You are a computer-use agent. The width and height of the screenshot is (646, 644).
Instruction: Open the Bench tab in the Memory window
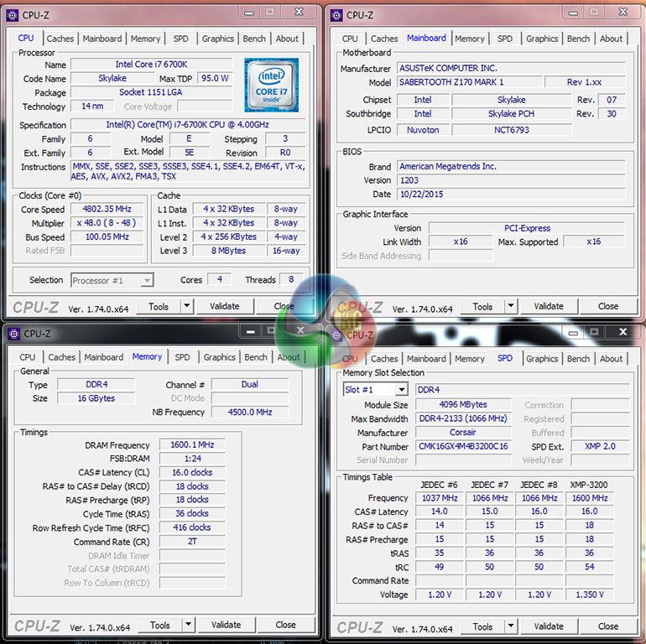pyautogui.click(x=256, y=357)
